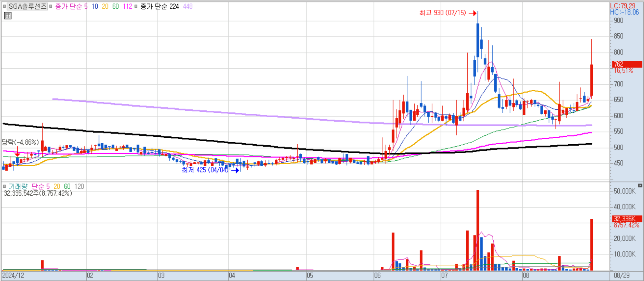Image resolution: width=644 pixels, height=281 pixels.
Task: Click the 32,335,542주(8,757.42%) volume readout
Action: point(38,193)
